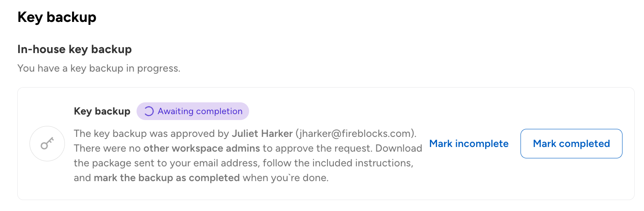Image resolution: width=644 pixels, height=211 pixels.
Task: Click 'There were no' sentence beginning
Action: [107, 148]
